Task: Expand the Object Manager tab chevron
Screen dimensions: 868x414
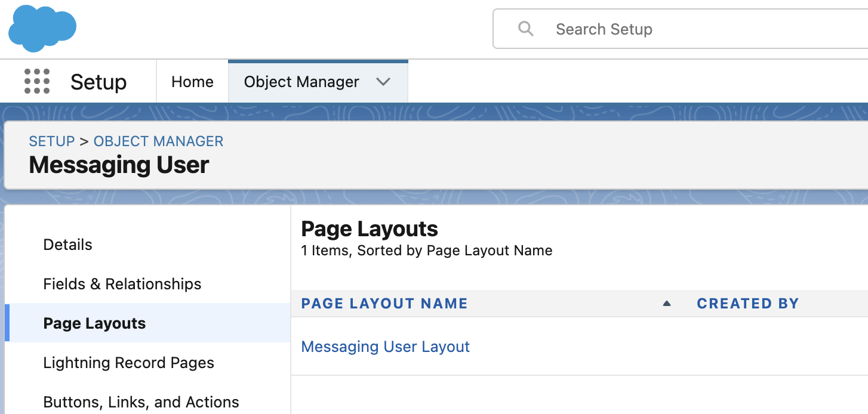Action: coord(383,82)
